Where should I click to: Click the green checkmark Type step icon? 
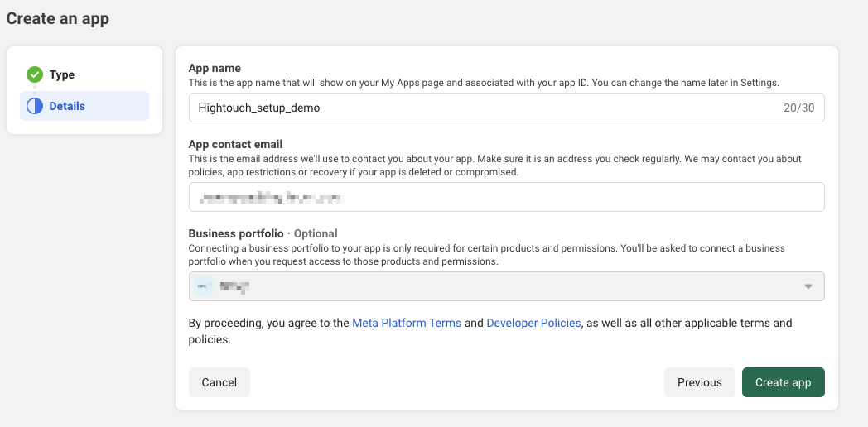pos(34,74)
